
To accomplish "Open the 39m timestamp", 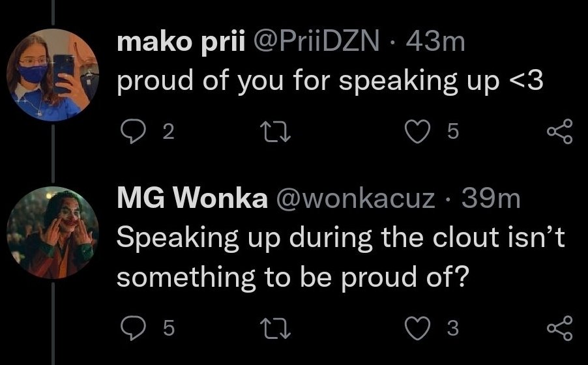I will click(x=492, y=200).
